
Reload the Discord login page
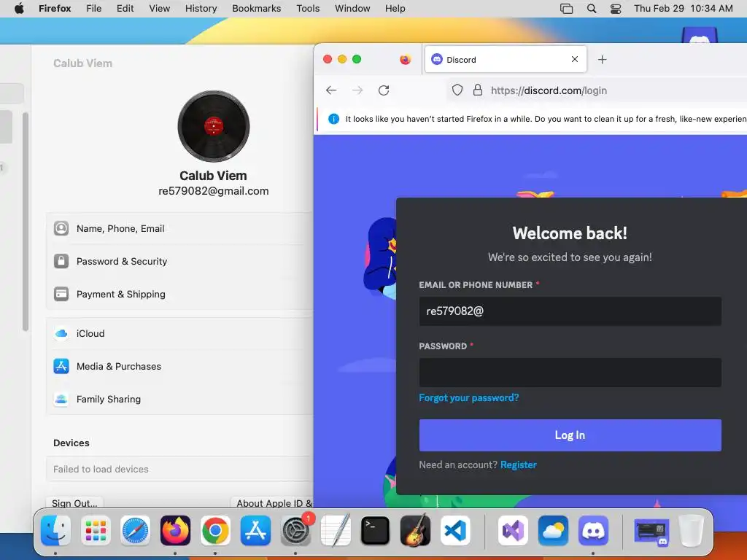384,90
